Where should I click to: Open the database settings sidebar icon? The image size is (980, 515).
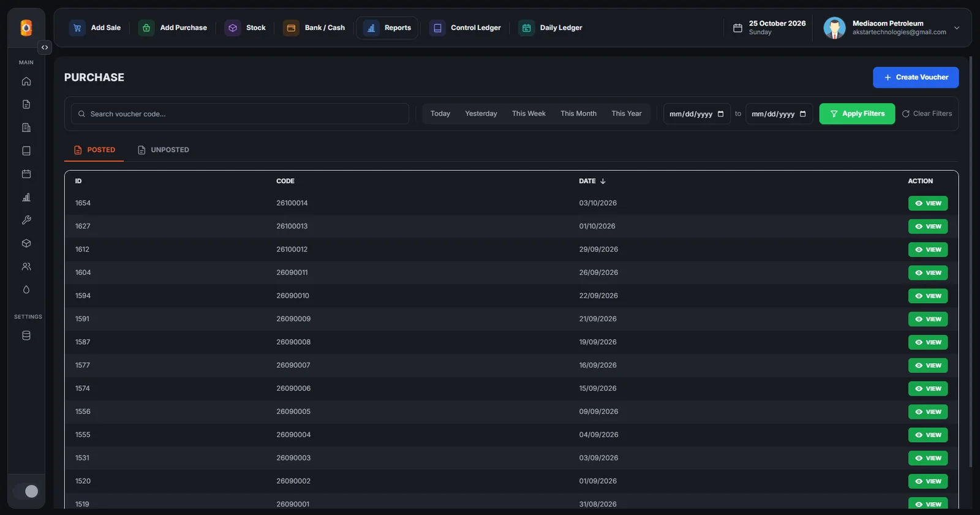26,336
